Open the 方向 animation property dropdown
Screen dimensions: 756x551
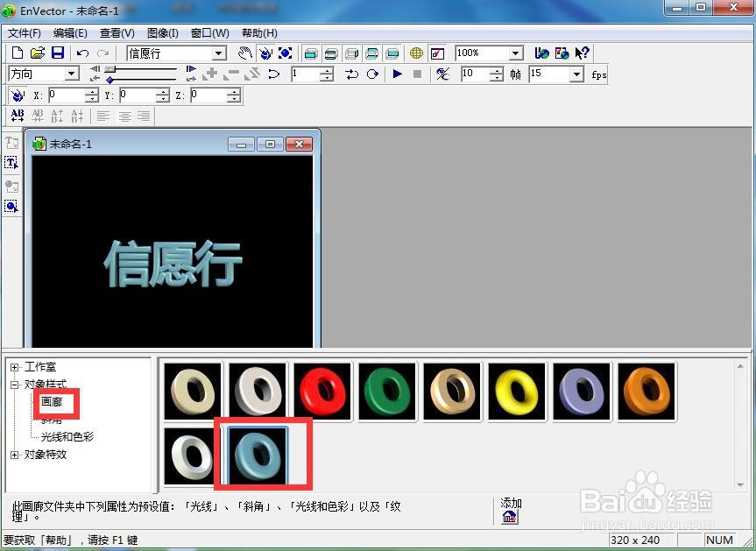tap(71, 74)
